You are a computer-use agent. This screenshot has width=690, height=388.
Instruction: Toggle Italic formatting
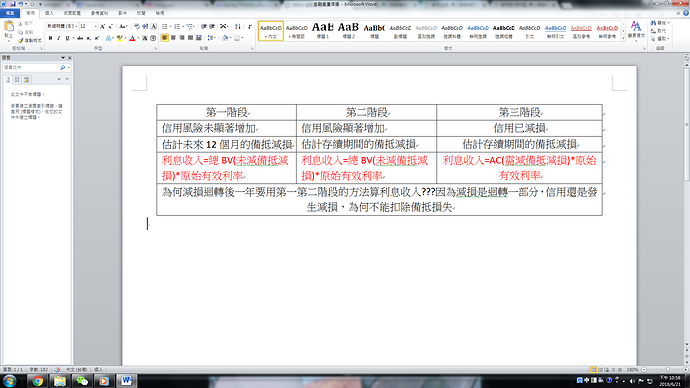[x=59, y=38]
